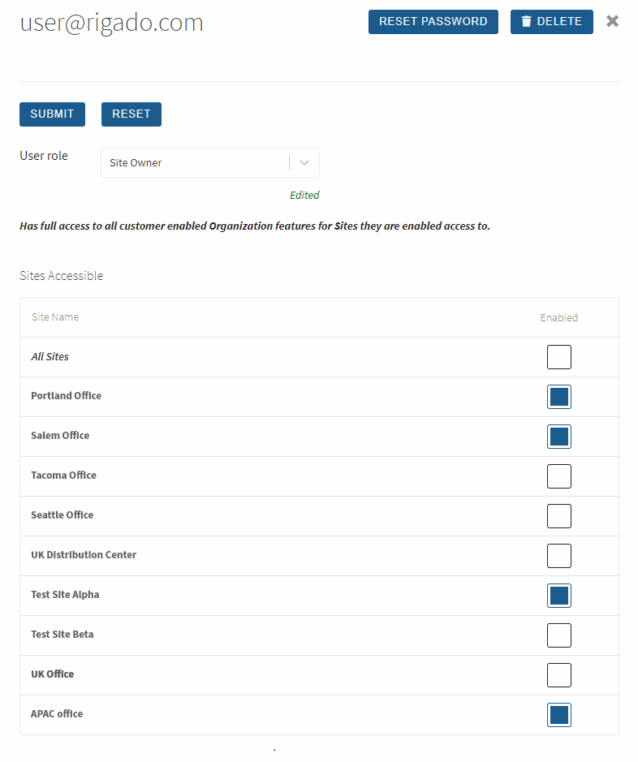Viewport: 638px width, 762px height.
Task: Uncheck the Portland Office checkbox
Action: (559, 397)
